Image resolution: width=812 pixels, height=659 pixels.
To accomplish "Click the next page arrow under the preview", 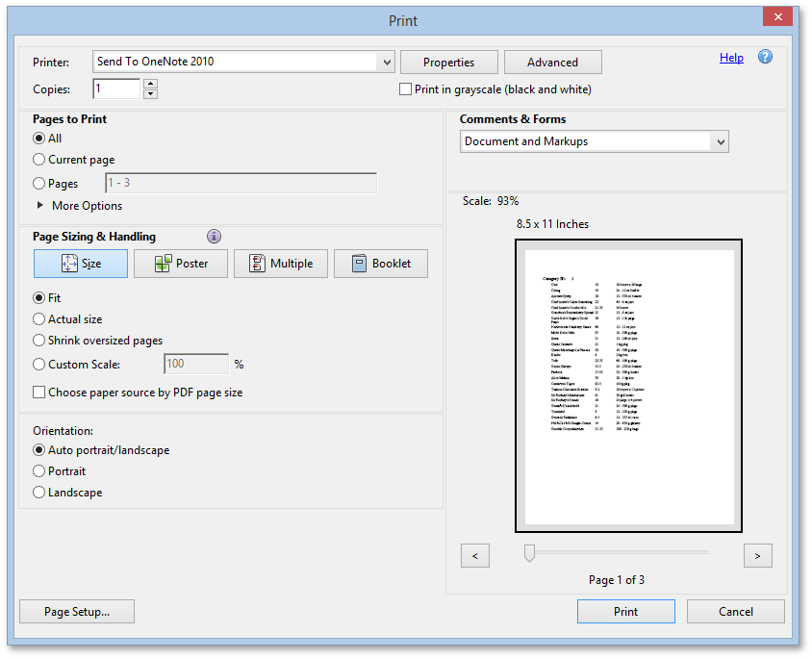I will click(x=757, y=555).
